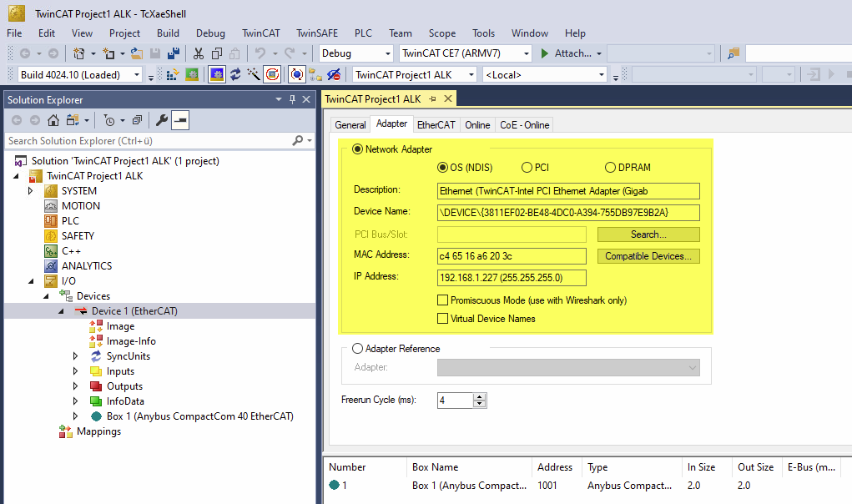This screenshot has height=504, width=852.
Task: Click the Open File folder icon
Action: click(136, 53)
